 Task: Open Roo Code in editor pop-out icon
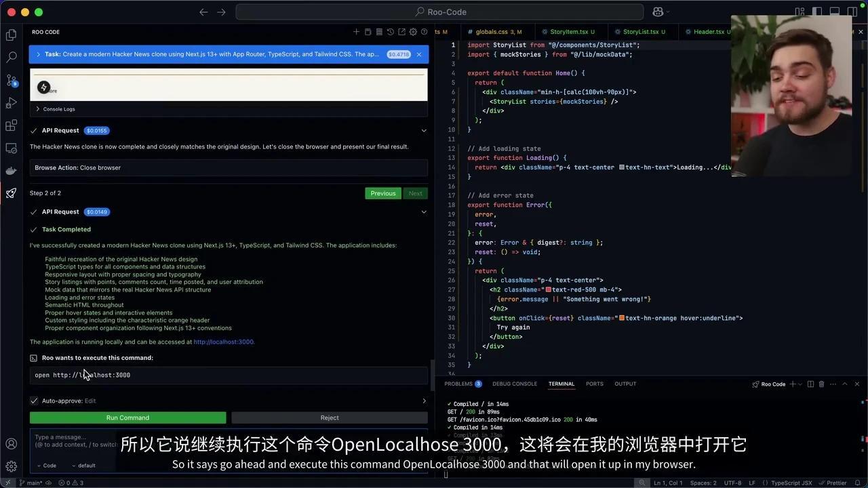401,32
